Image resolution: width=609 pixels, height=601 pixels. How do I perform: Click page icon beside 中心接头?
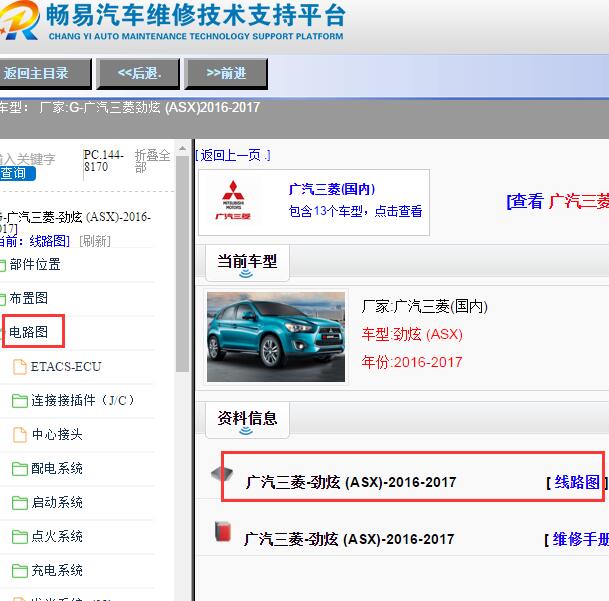20,434
